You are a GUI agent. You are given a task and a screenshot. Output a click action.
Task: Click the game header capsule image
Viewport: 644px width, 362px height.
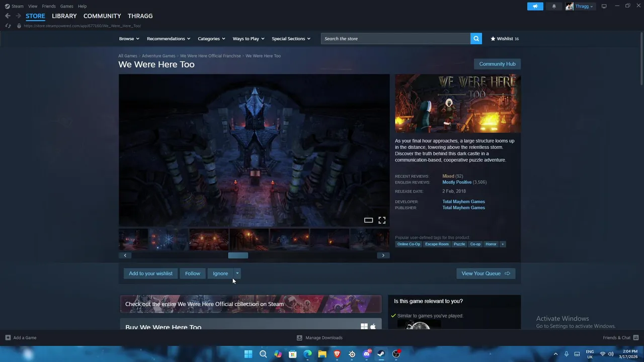[458, 104]
